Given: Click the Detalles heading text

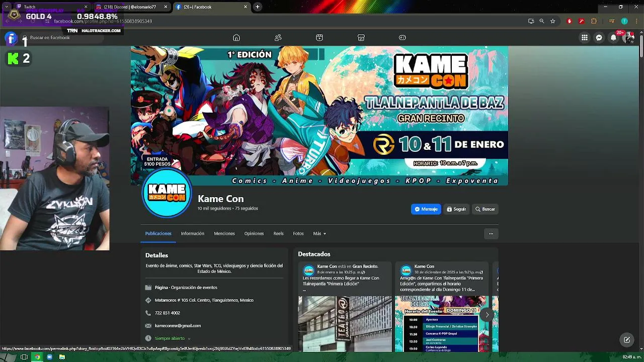Looking at the screenshot, I should pos(156,255).
